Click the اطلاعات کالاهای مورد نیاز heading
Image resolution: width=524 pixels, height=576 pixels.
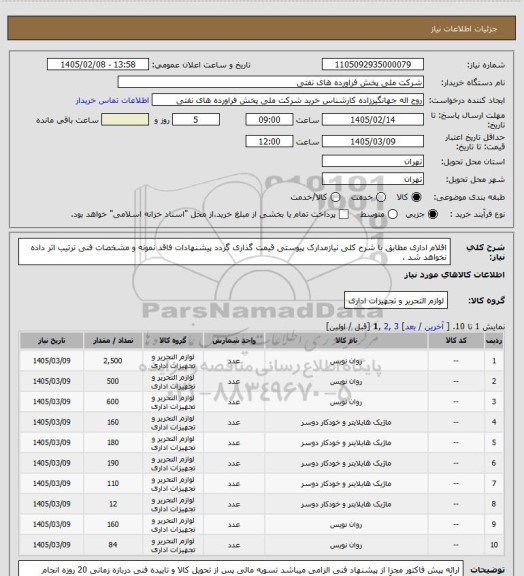pos(454,275)
